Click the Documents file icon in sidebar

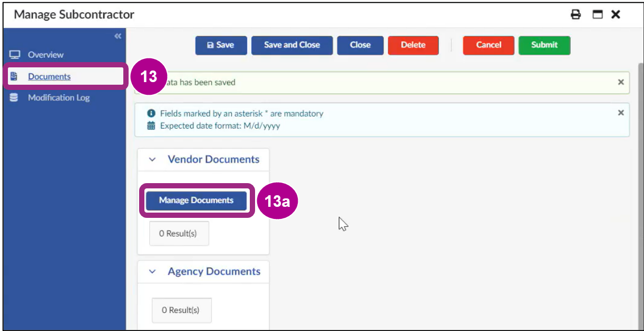pos(14,76)
